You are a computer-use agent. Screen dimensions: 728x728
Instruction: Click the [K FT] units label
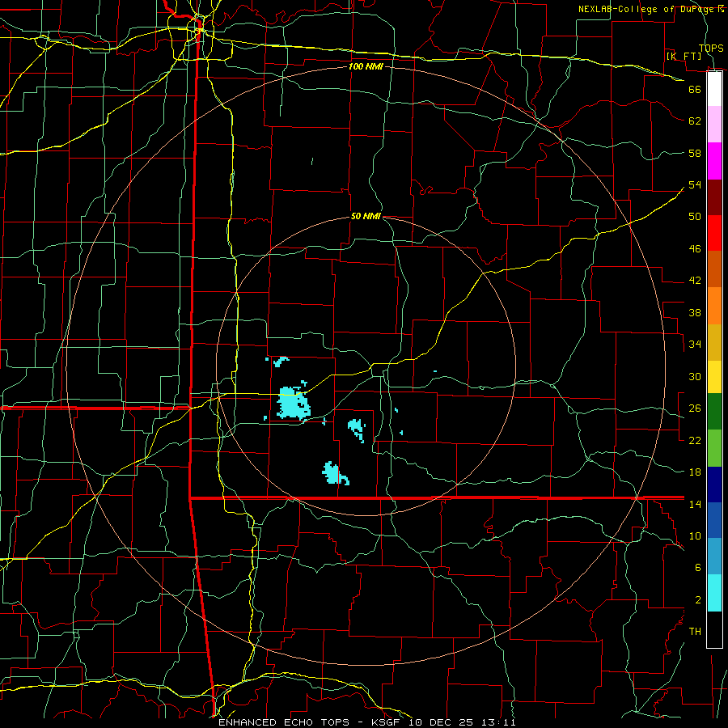click(684, 56)
